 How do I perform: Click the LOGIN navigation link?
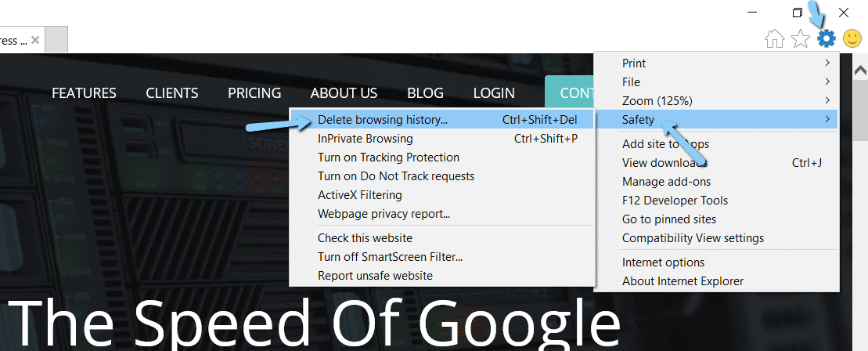(x=494, y=93)
